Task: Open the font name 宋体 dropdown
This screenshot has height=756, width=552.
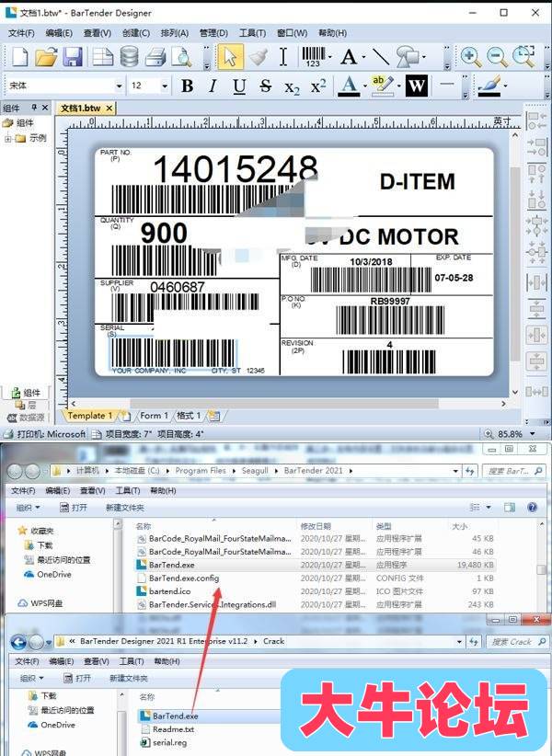Action: click(x=119, y=86)
